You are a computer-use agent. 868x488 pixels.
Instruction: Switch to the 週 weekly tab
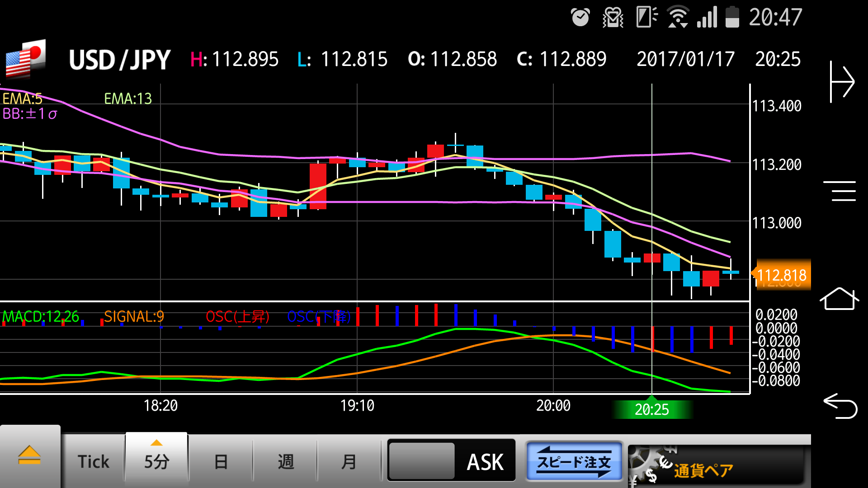click(x=286, y=462)
